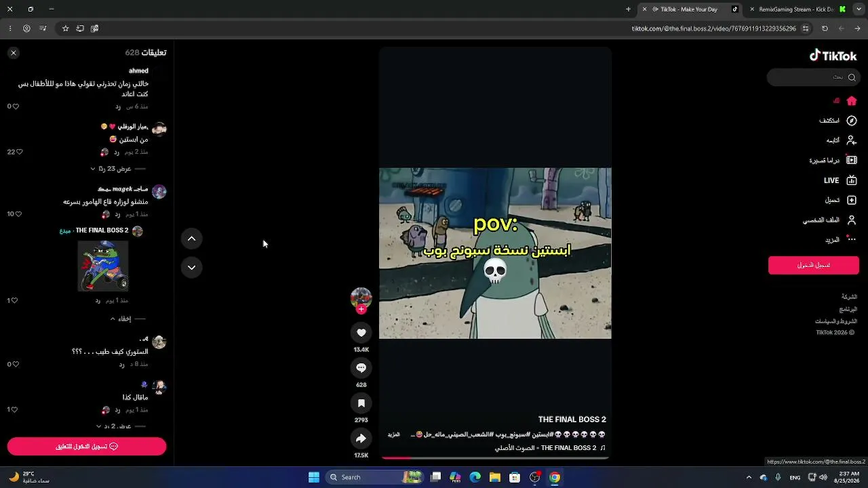Screen dimensions: 868x488
Task: Click the browser address bar URL
Action: [714, 28]
